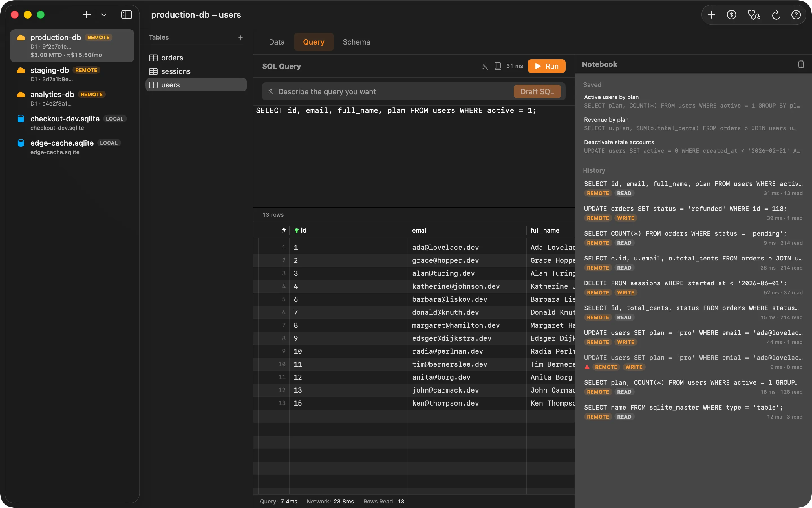Open the chevron dropdown next to the plus
Screen dimensions: 812x508
104,15
